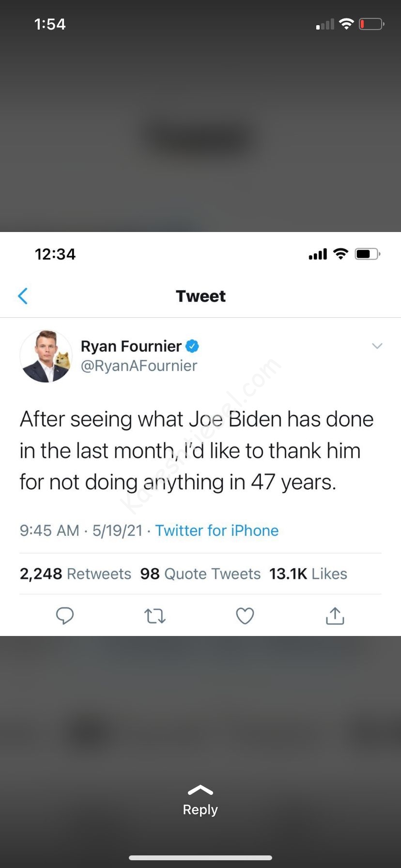Open Ryan Fournier's profile picture
The image size is (401, 868).
pyautogui.click(x=46, y=356)
